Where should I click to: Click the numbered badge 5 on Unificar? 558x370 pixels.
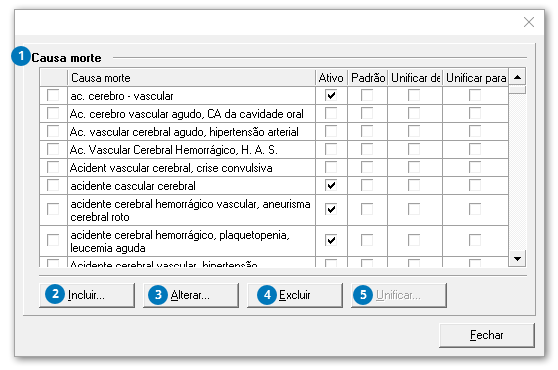(363, 295)
